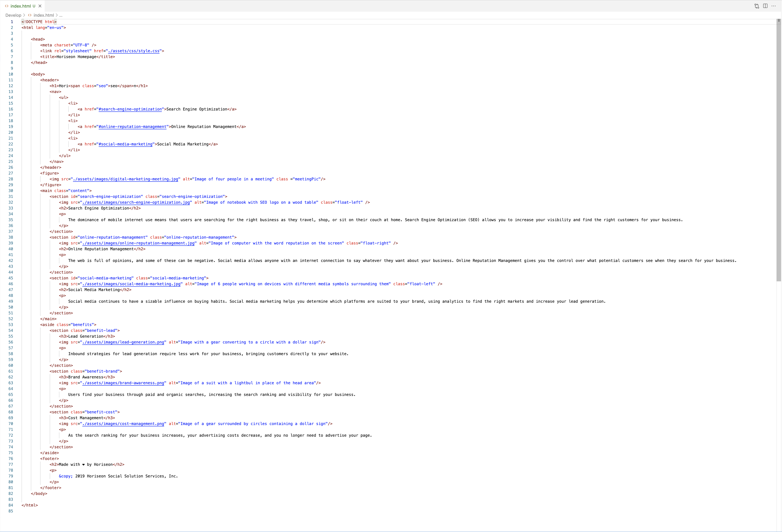
Task: Place cursor on the Horiseon Homepage title text
Action: click(76, 57)
